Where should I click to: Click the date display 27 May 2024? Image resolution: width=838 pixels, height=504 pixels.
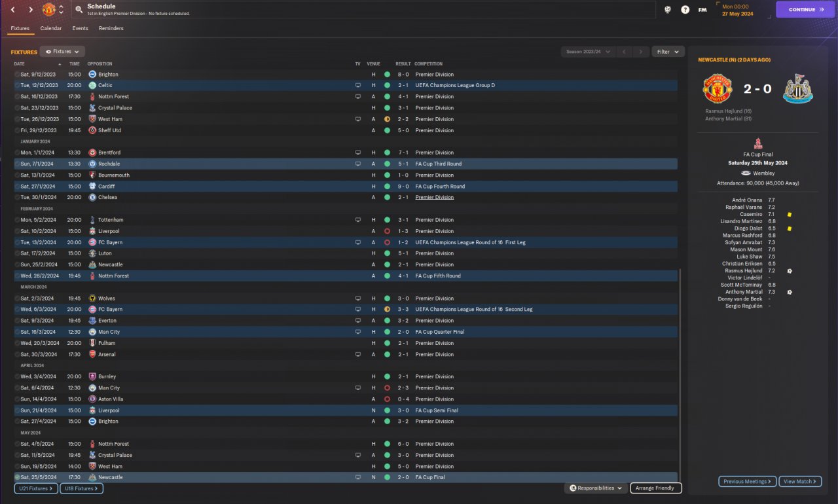(x=738, y=14)
